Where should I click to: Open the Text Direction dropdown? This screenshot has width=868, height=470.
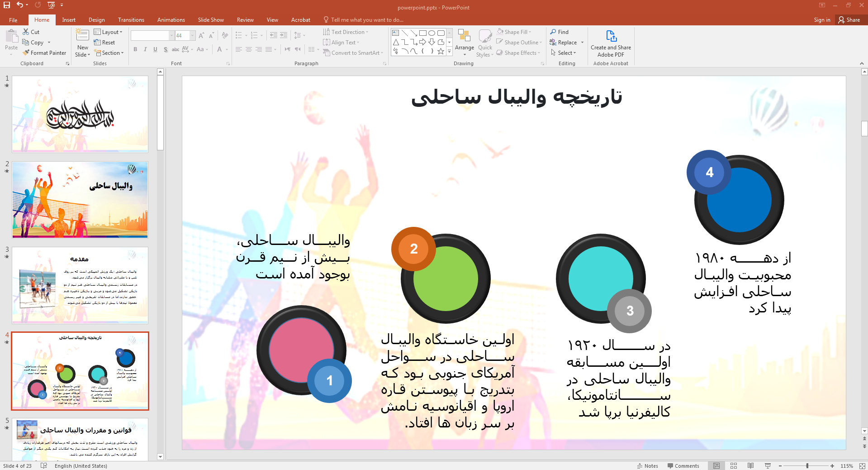pyautogui.click(x=346, y=32)
